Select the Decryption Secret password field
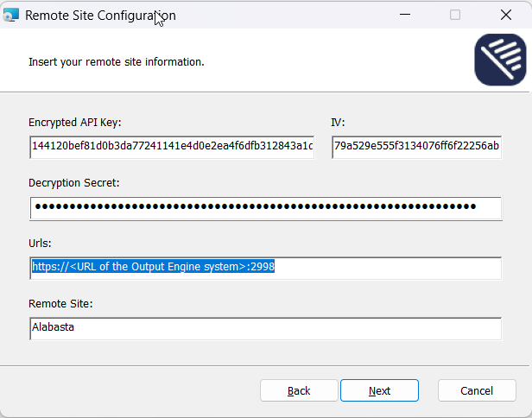This screenshot has width=532, height=418. [x=266, y=208]
